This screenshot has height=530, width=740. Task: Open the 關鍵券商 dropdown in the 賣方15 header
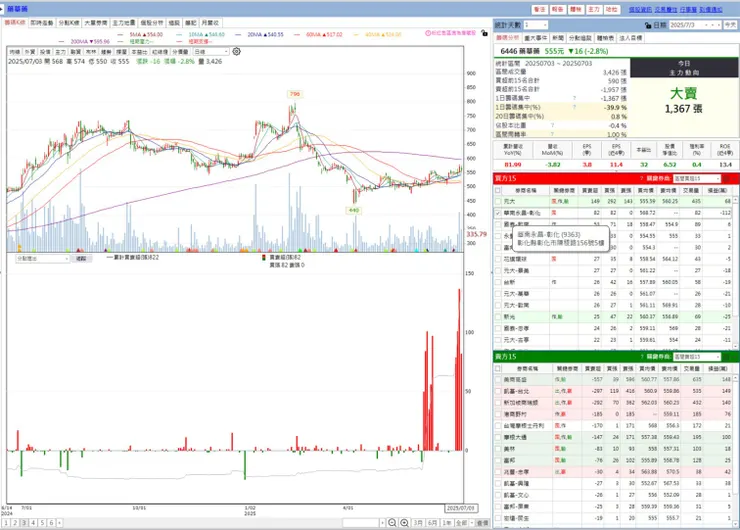point(697,356)
